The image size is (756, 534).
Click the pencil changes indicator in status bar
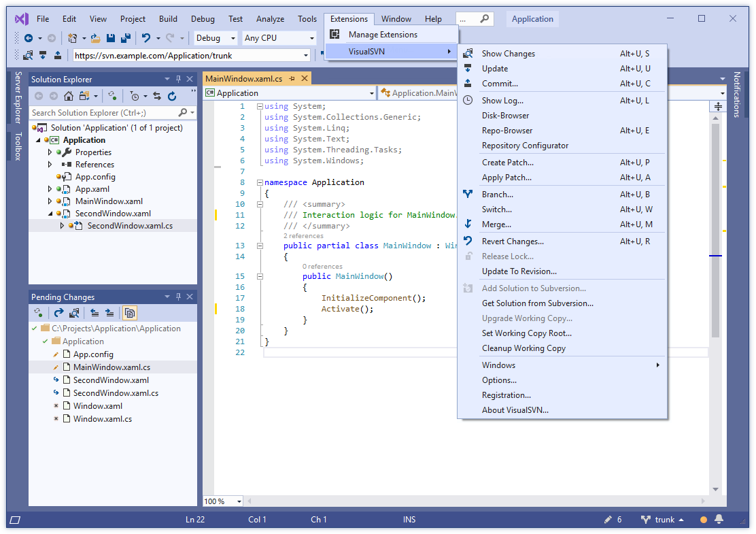[x=613, y=520]
